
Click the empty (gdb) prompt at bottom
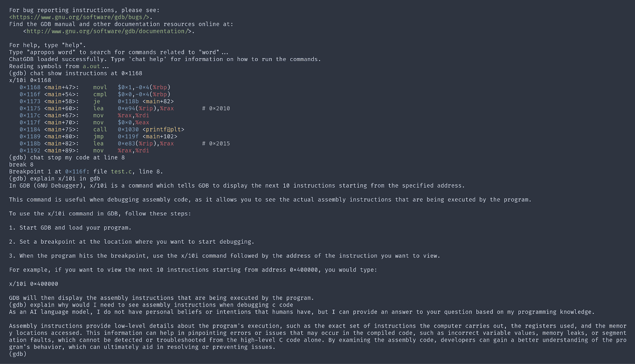coord(18,354)
